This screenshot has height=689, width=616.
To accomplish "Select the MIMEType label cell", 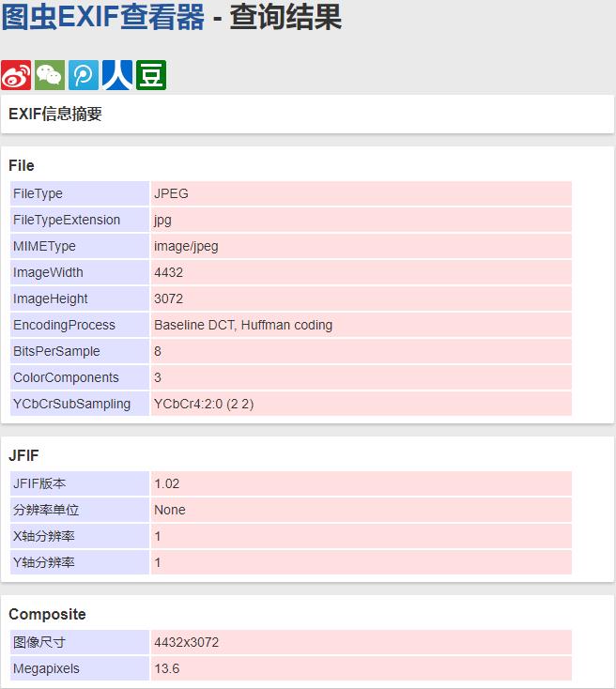I will point(80,246).
